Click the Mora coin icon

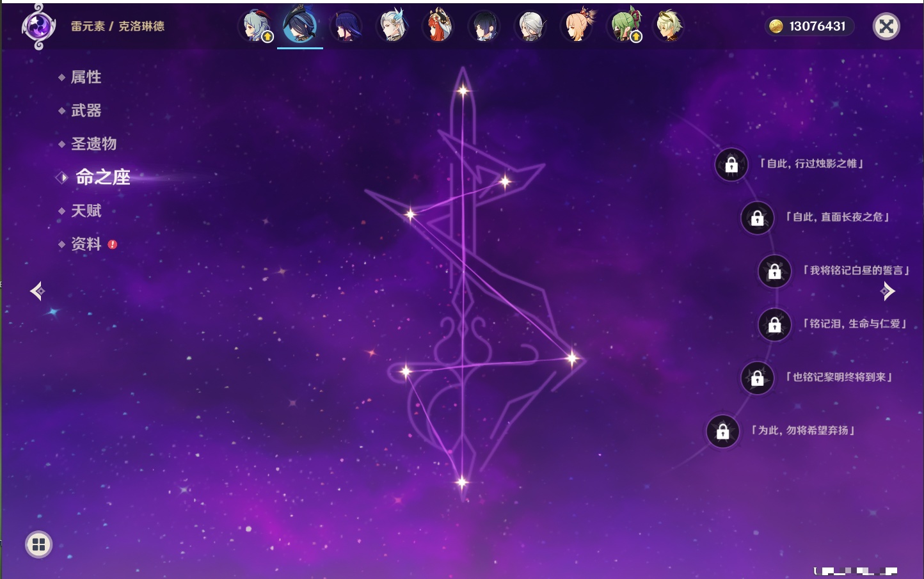(x=776, y=26)
